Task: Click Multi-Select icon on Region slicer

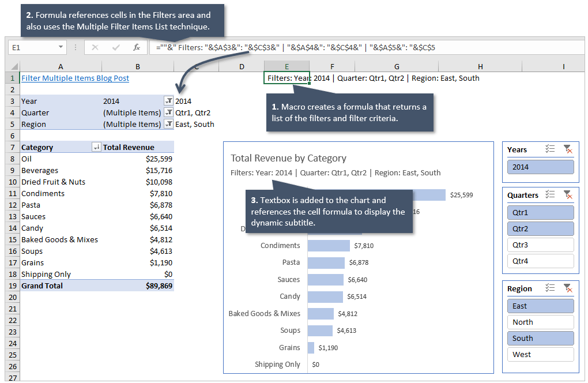Action: coord(549,288)
